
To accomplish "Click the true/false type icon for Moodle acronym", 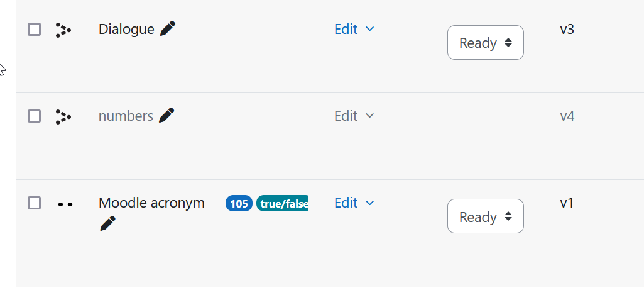I will (x=65, y=204).
